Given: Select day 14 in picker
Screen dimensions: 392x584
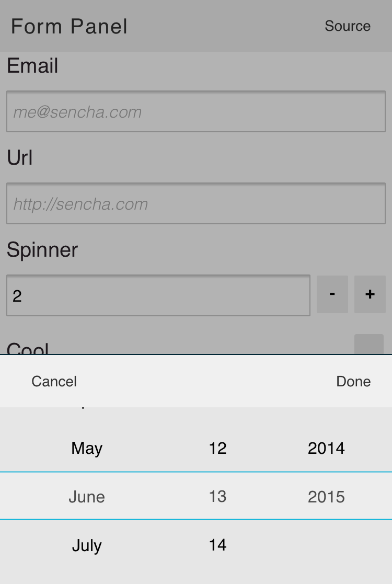Looking at the screenshot, I should tap(218, 545).
